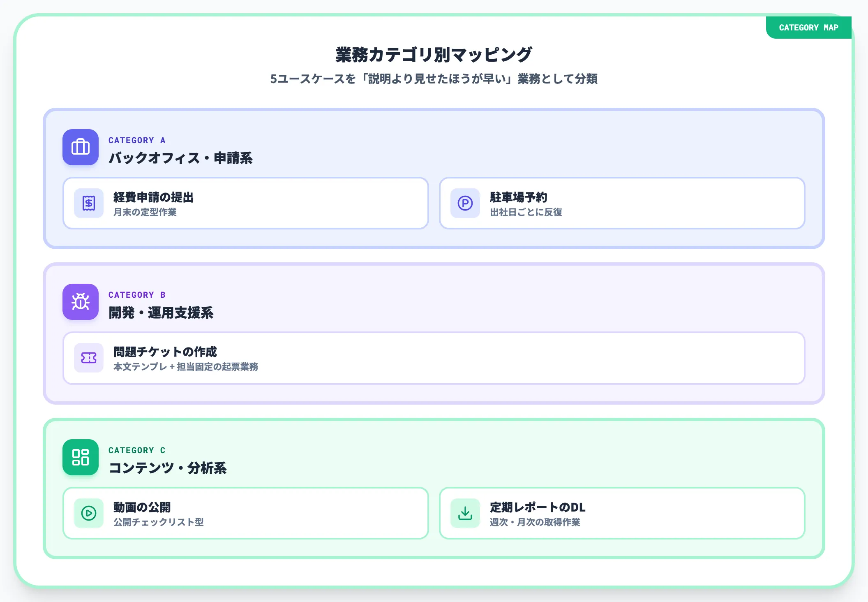Click the text 出社日ごとに反復

click(x=526, y=212)
